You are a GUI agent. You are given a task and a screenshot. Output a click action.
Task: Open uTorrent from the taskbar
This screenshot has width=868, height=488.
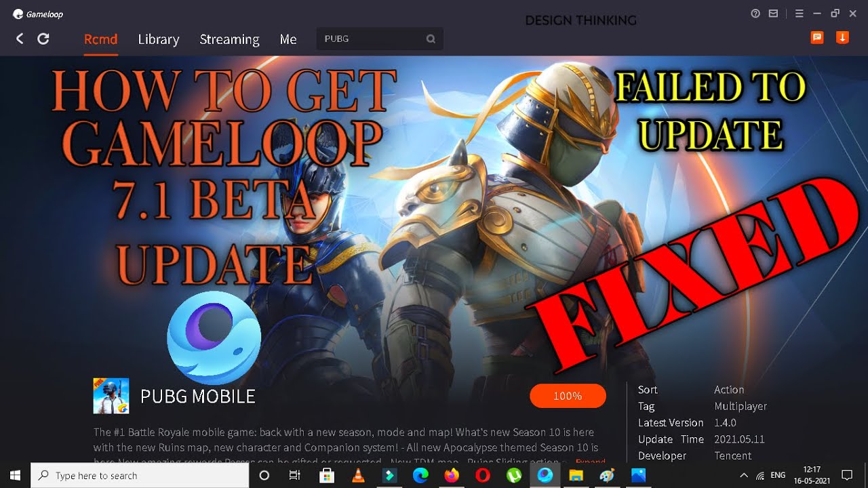pos(514,475)
